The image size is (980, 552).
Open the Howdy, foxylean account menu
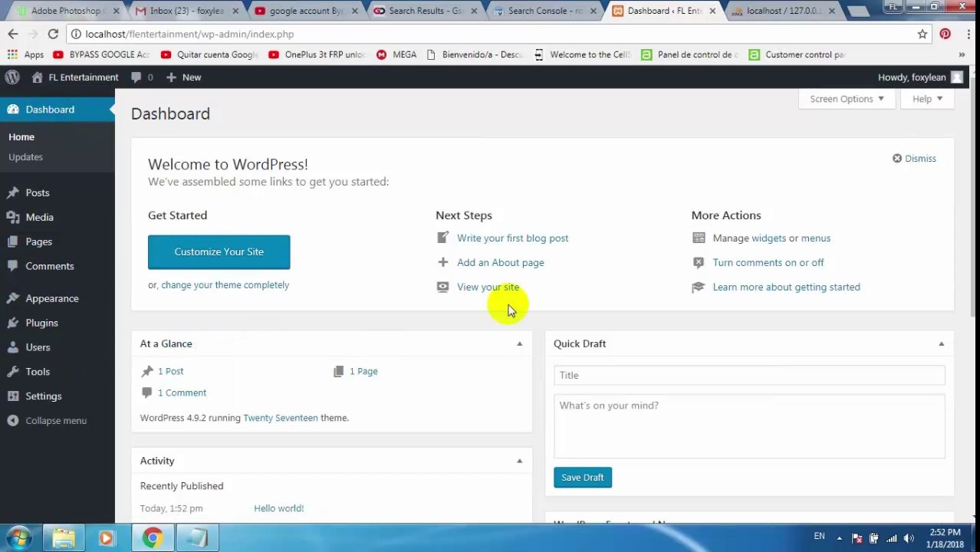[920, 77]
